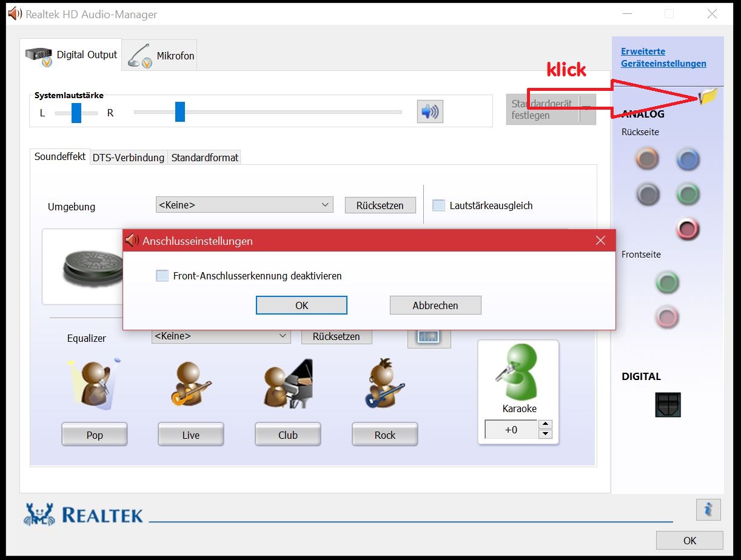Click the Live preset button

191,435
